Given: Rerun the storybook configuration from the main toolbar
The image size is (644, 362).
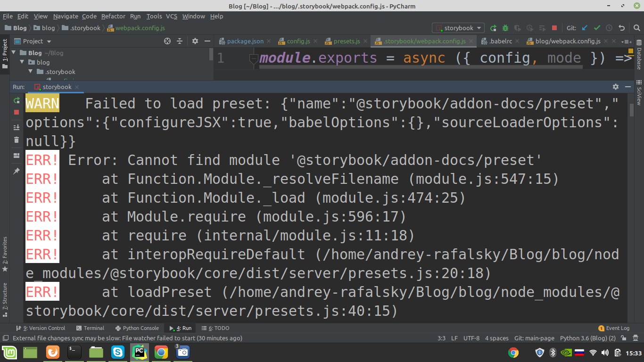Looking at the screenshot, I should [493, 28].
